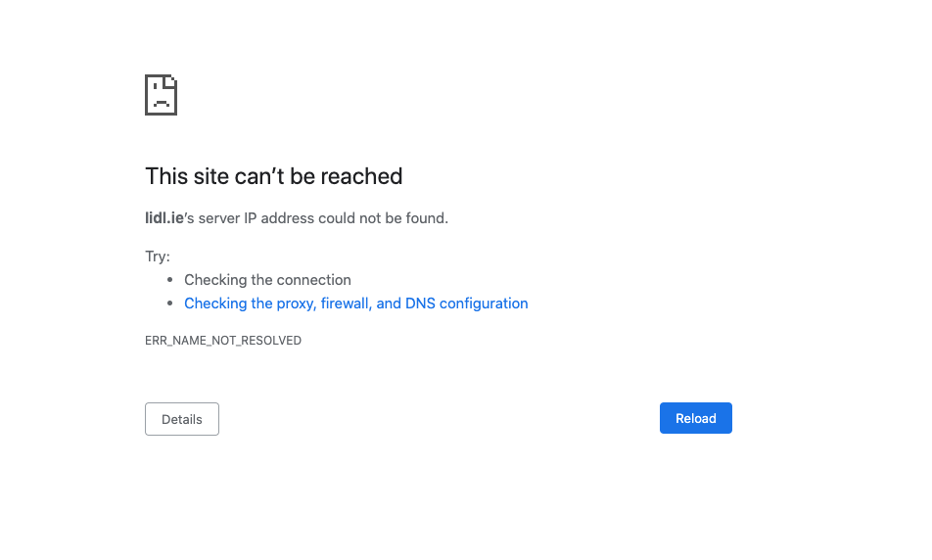Click the 'Checking the connection' suggestion
Screen dimensions: 932x560
point(267,279)
